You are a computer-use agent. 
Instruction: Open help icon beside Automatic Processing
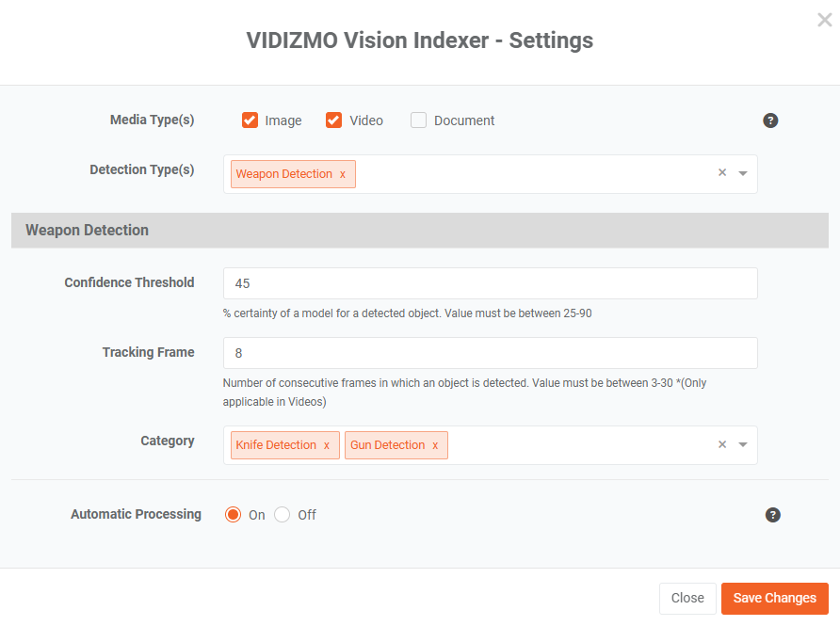772,515
